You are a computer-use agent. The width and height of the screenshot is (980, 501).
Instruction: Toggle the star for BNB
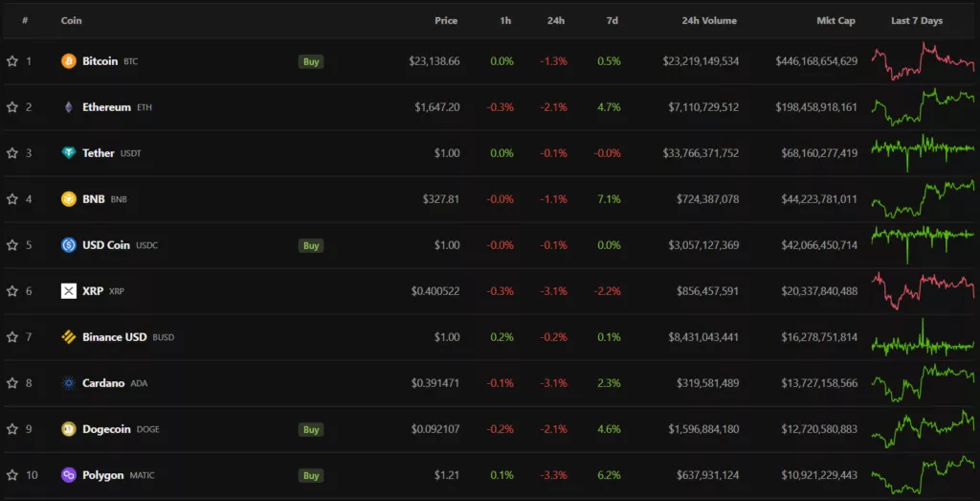(11, 199)
